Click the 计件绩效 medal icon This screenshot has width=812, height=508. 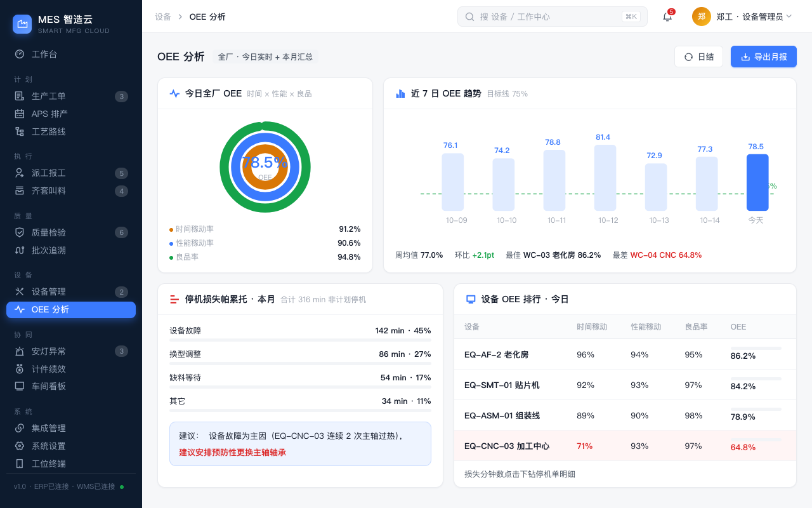point(20,369)
